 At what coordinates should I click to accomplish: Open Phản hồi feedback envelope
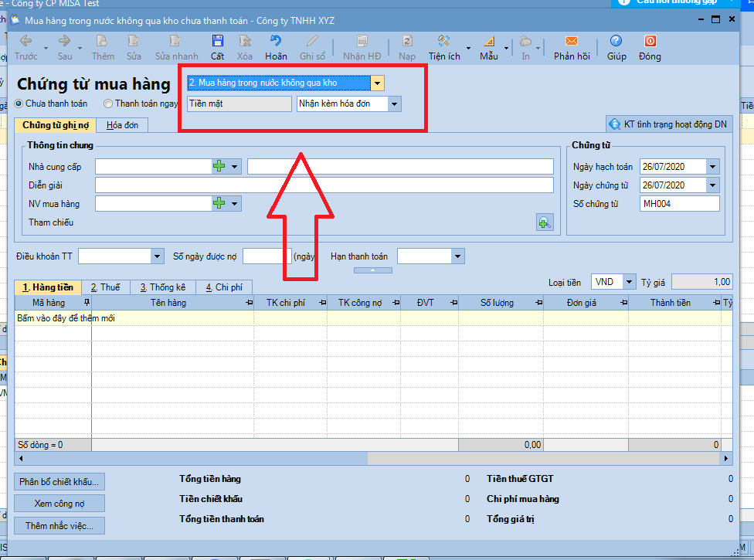click(572, 42)
